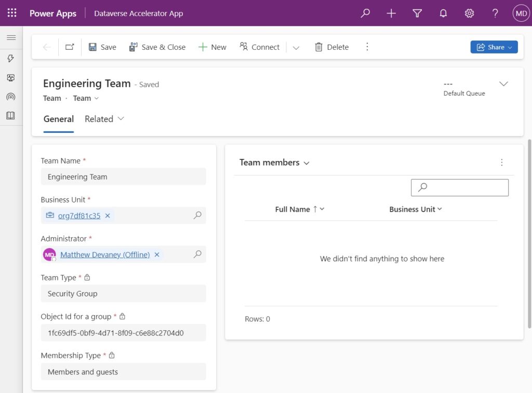The image size is (532, 393).
Task: Create a New team record
Action: 212,47
